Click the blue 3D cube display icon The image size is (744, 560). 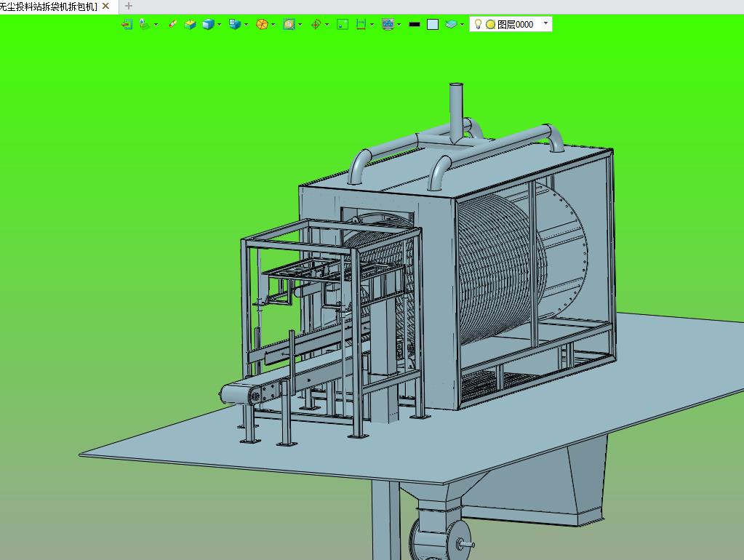pyautogui.click(x=209, y=24)
